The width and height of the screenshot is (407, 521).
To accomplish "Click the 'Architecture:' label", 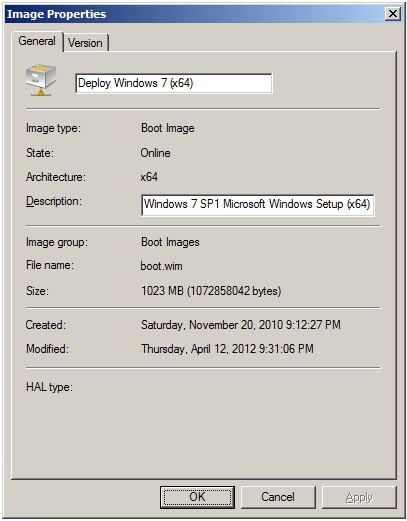I will click(x=56, y=177).
